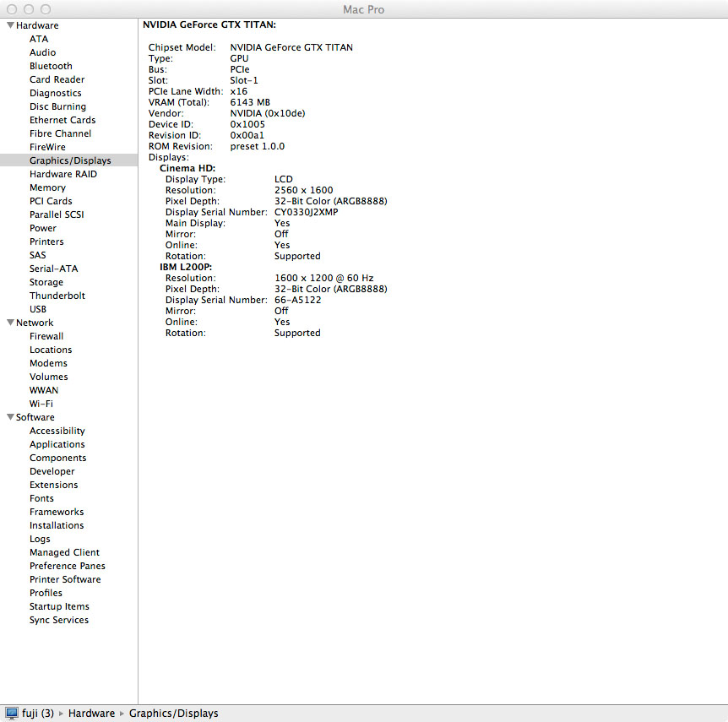728x722 pixels.
Task: Open the Wi-Fi network entry
Action: [41, 404]
